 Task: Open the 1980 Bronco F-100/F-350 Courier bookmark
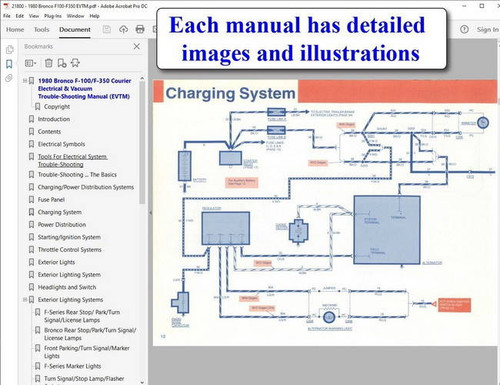point(84,88)
